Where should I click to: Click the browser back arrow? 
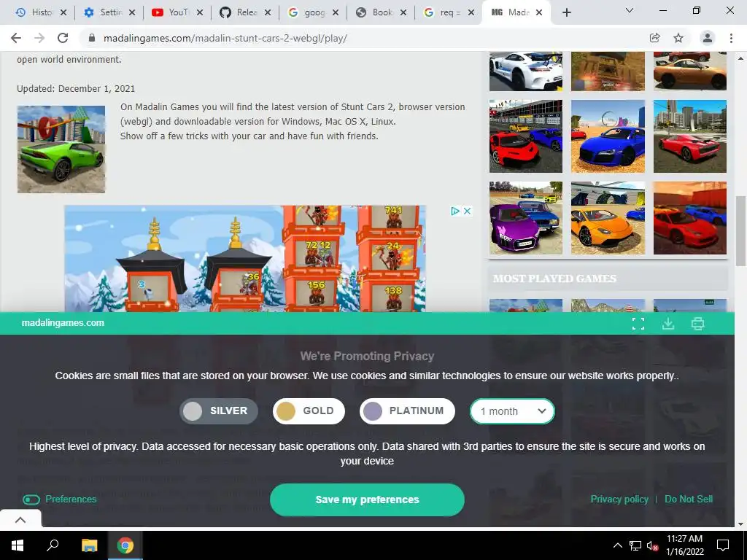coord(16,38)
